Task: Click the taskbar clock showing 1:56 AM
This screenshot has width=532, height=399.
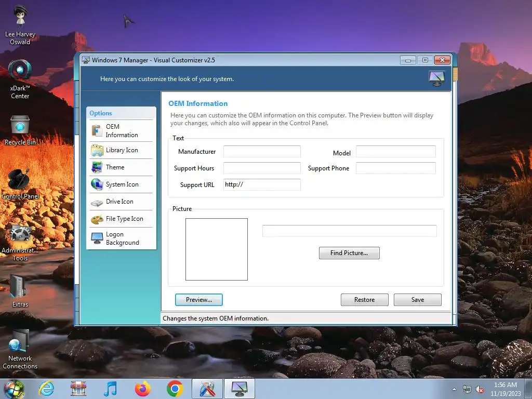Action: 506,389
